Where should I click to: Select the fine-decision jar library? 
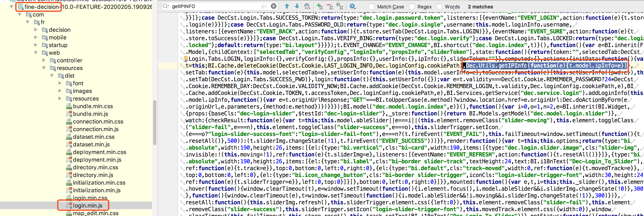[88, 7]
